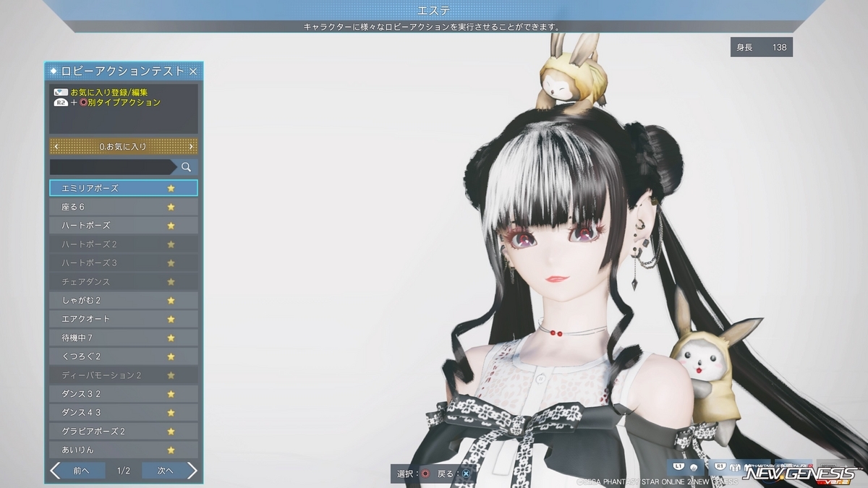The image size is (868, 488).
Task: Click the 身長 138 height indicator
Action: 762,47
